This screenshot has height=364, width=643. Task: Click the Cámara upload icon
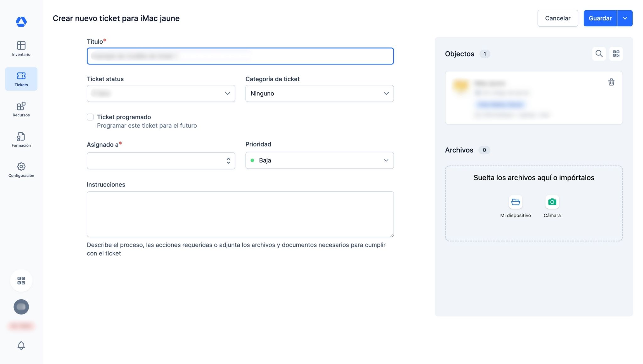pos(552,202)
